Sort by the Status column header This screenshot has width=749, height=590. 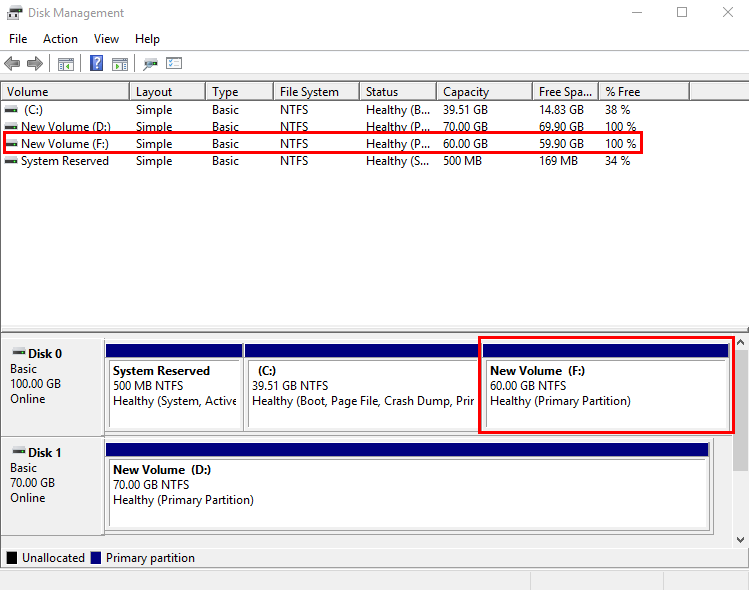[x=398, y=92]
